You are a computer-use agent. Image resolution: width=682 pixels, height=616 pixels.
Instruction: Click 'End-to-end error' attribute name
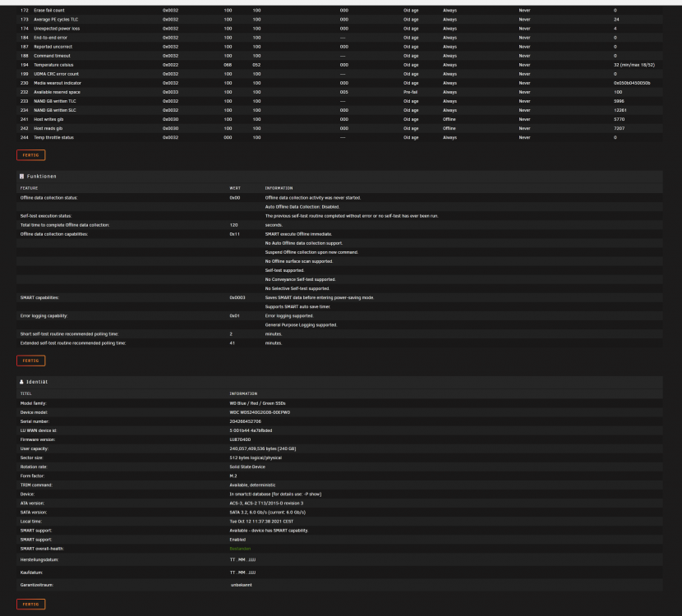[50, 38]
